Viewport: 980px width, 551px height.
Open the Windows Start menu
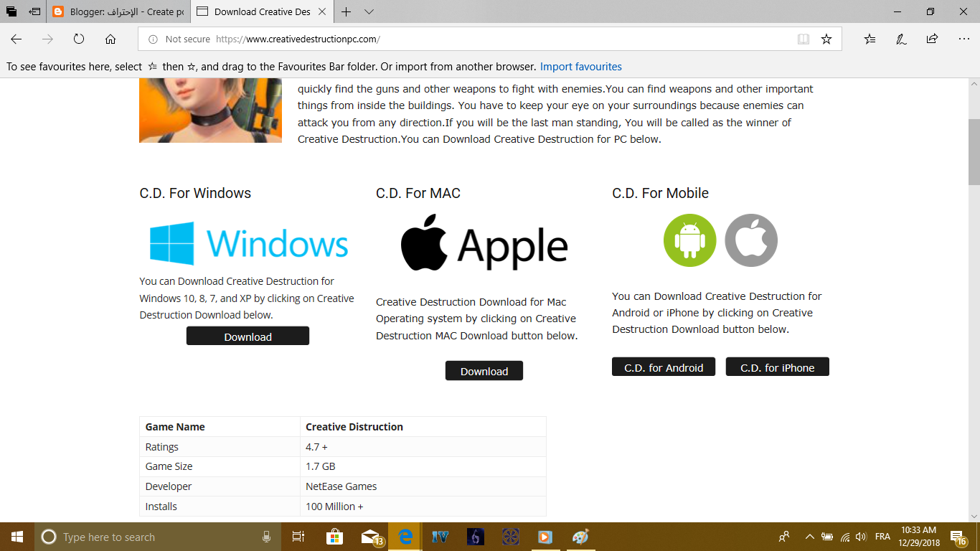pos(17,537)
